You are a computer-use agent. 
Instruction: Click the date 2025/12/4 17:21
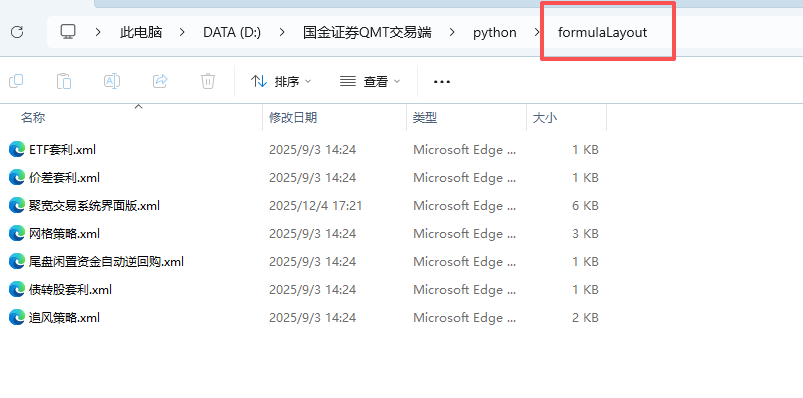[316, 206]
